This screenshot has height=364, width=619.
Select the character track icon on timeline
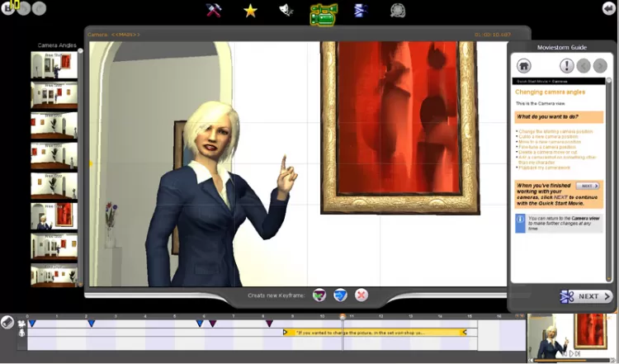[21, 333]
